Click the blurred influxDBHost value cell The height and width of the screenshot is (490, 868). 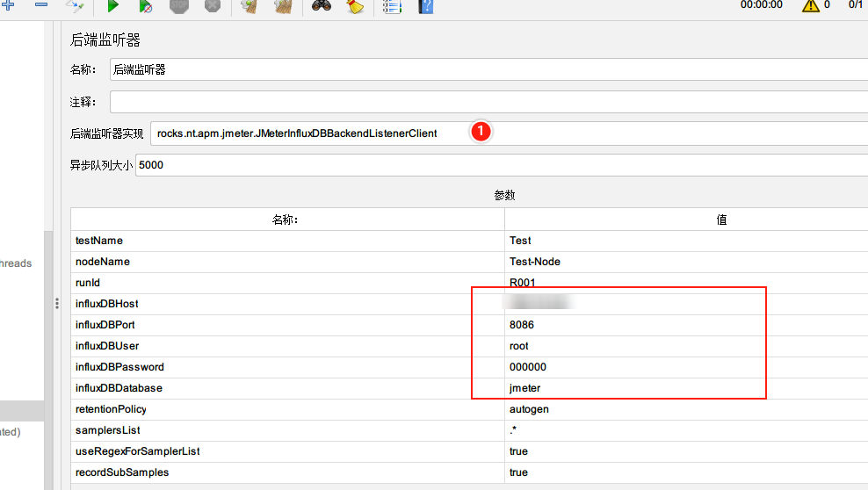click(686, 304)
